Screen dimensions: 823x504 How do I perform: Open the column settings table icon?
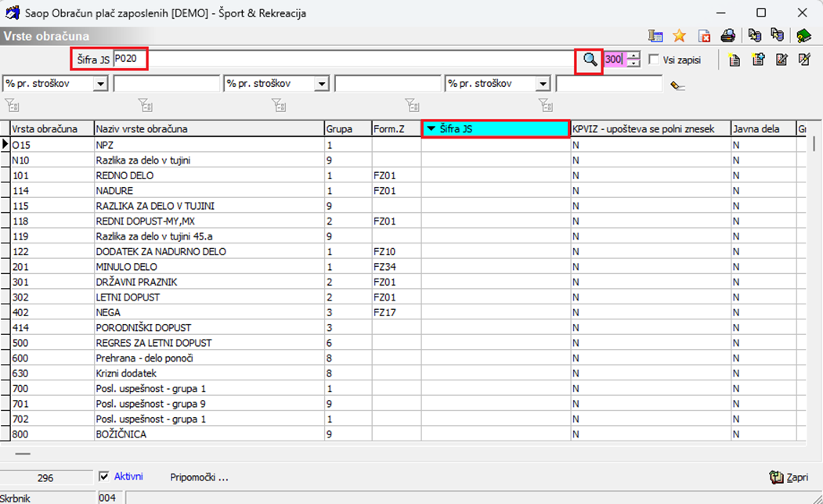(x=655, y=36)
